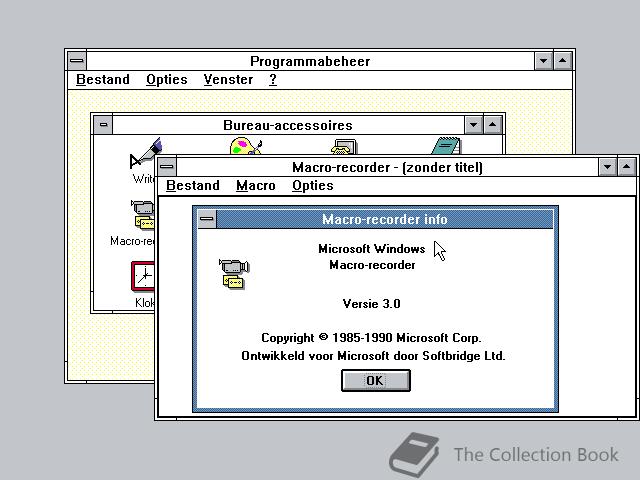Image resolution: width=640 pixels, height=480 pixels.
Task: Minimize the Bureau-accessoires group window
Action: (473, 125)
